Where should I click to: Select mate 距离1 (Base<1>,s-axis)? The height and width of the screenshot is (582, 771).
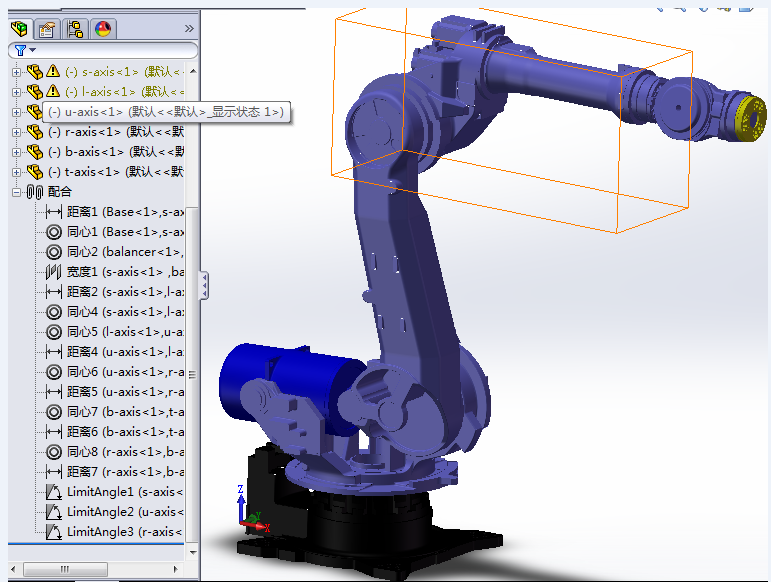tap(125, 212)
